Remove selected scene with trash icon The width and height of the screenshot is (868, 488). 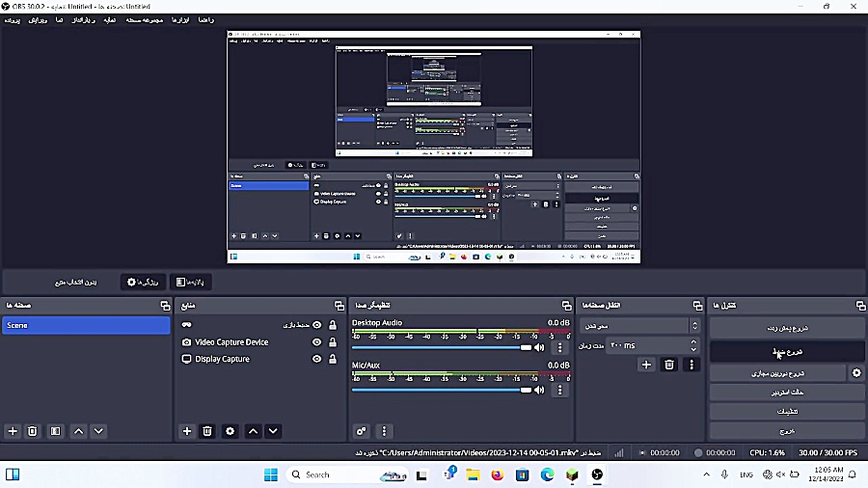point(33,431)
